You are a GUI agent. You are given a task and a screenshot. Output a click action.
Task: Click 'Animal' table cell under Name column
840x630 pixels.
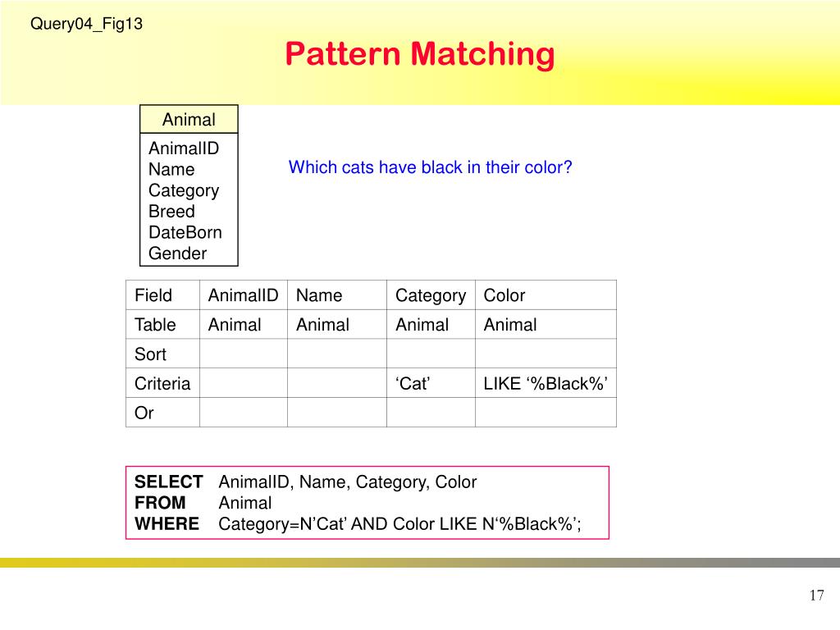coord(337,325)
